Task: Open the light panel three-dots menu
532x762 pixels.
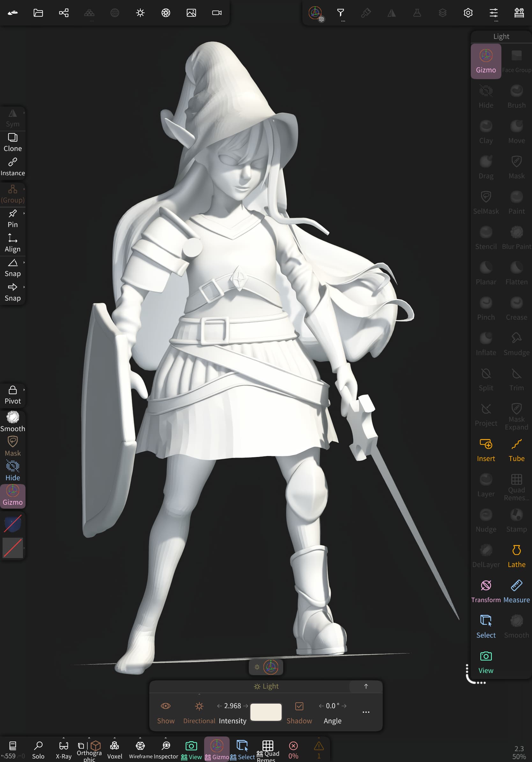Action: click(366, 712)
